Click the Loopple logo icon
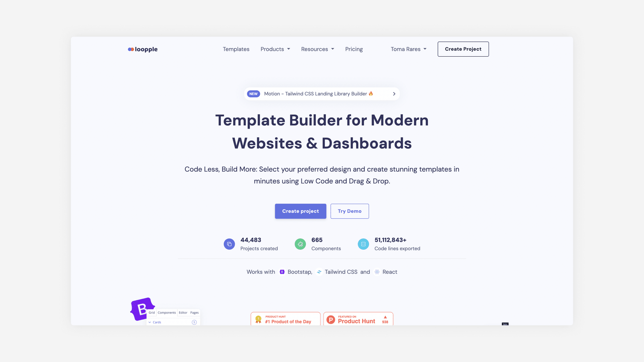The width and height of the screenshot is (644, 362). point(131,49)
